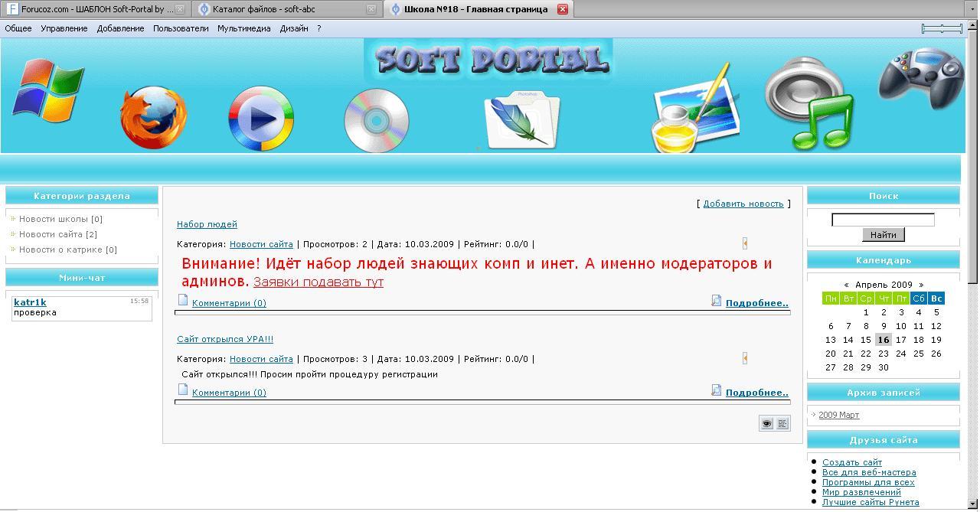
Task: Toggle the eye view icon below news
Action: 766,423
